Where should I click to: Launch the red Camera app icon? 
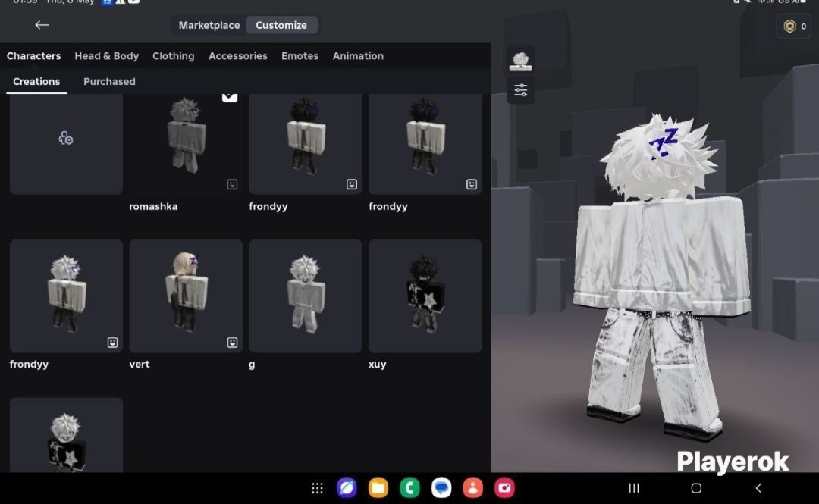[504, 488]
